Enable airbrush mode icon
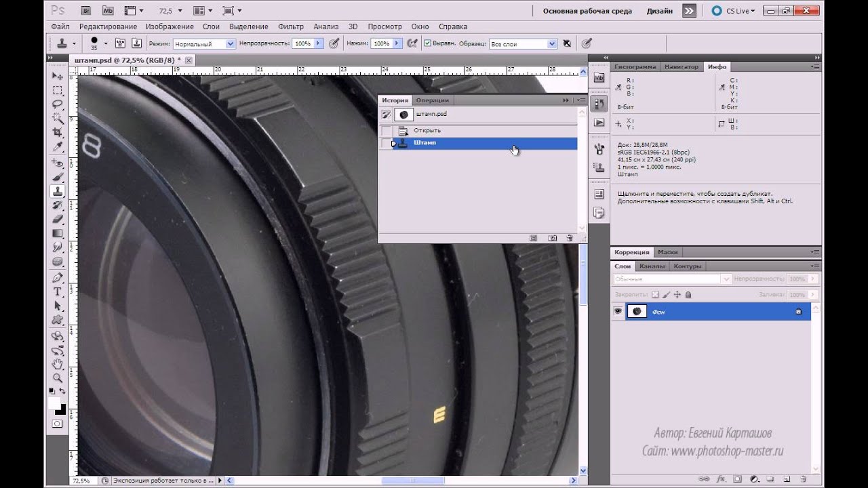Viewport: 868px width, 488px height. 412,43
